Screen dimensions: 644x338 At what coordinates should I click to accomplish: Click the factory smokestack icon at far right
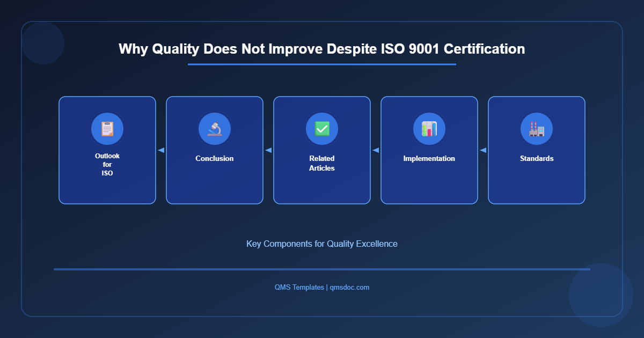(x=537, y=129)
